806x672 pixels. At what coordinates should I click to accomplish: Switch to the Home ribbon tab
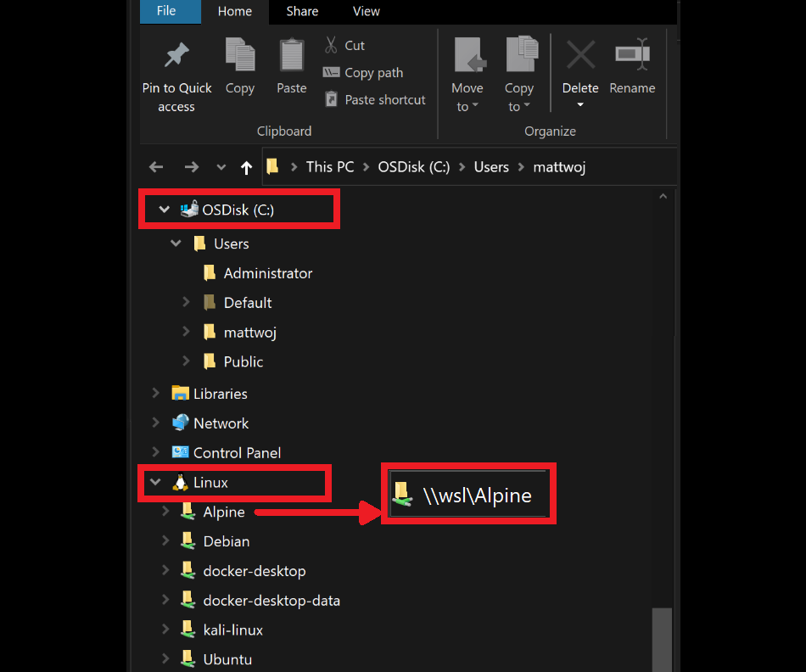(x=235, y=11)
